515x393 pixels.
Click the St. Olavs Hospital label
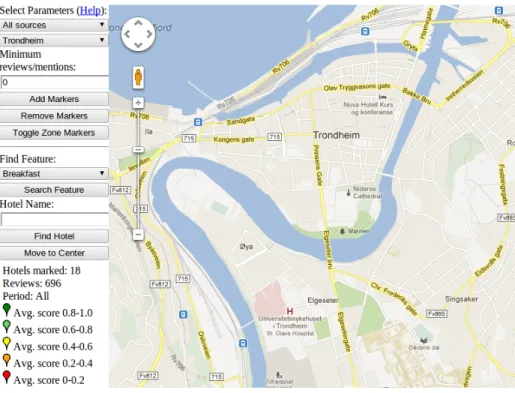point(290,333)
